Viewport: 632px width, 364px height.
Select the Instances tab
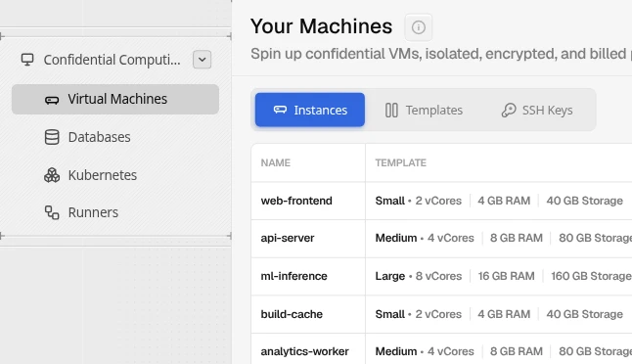click(310, 110)
